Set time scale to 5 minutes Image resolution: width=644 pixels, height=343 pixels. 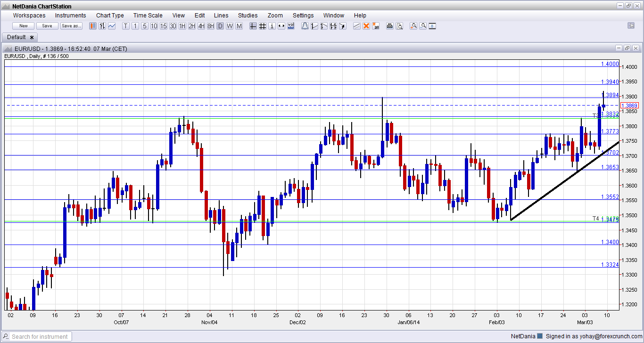pos(145,26)
